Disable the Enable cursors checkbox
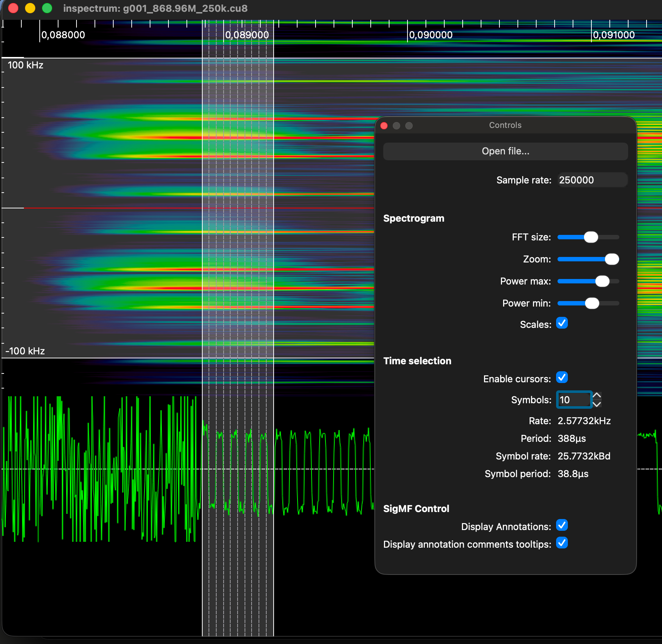This screenshot has height=644, width=662. point(562,378)
